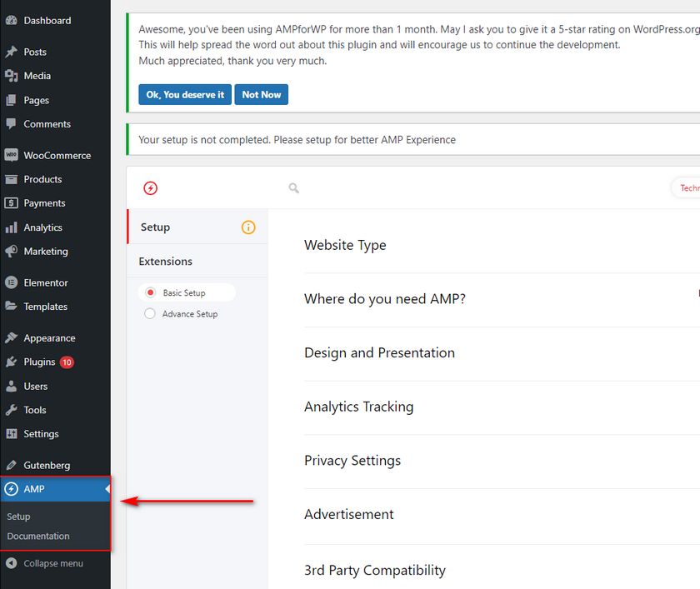
Task: Click the Tools wrench icon
Action: (x=11, y=410)
